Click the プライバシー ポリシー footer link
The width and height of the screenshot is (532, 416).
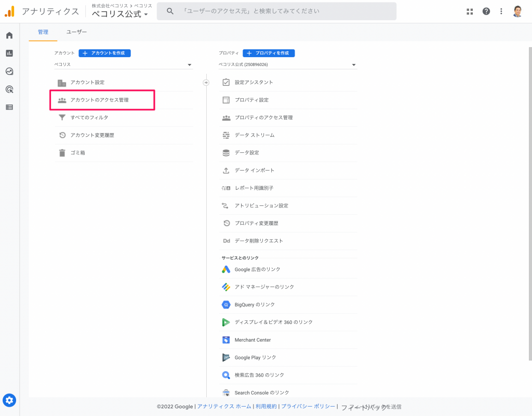pyautogui.click(x=308, y=407)
